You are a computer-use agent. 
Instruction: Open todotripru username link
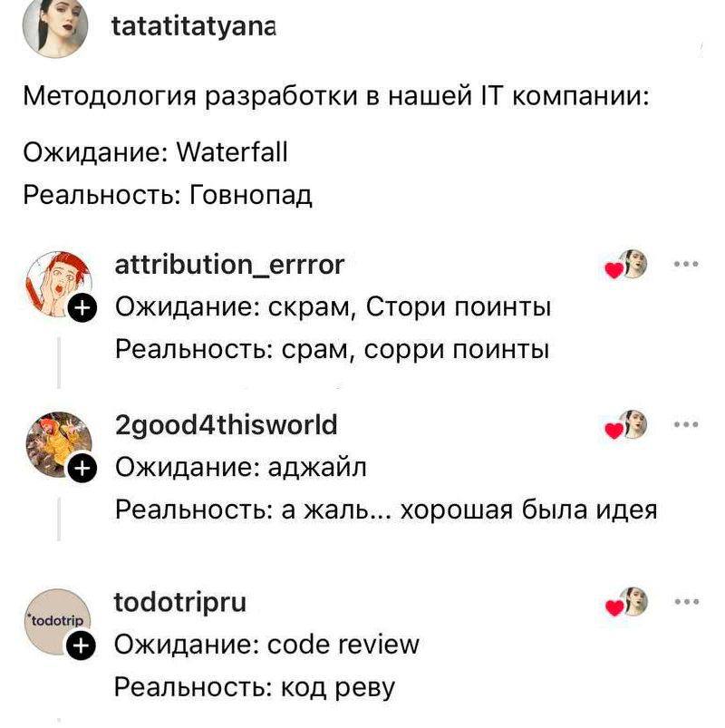(x=180, y=602)
